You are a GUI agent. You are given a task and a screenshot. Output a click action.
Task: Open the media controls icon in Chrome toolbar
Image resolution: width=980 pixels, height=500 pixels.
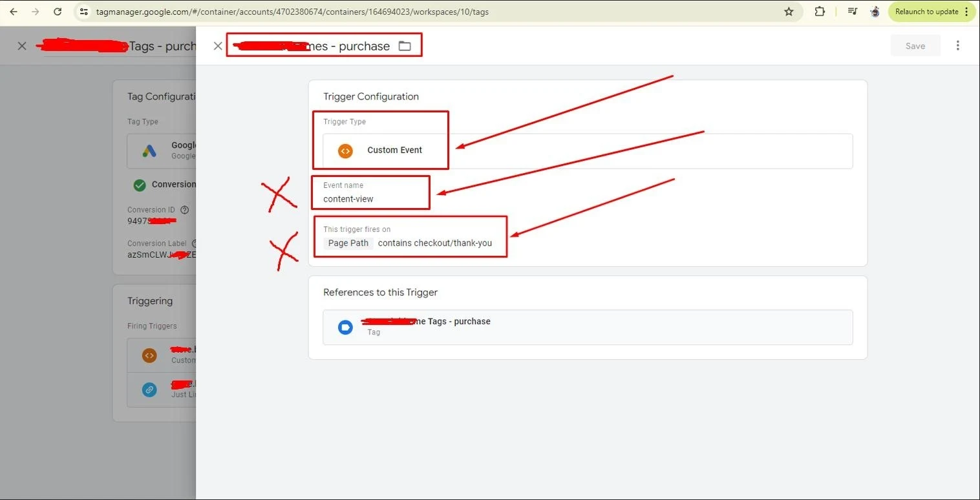(853, 12)
